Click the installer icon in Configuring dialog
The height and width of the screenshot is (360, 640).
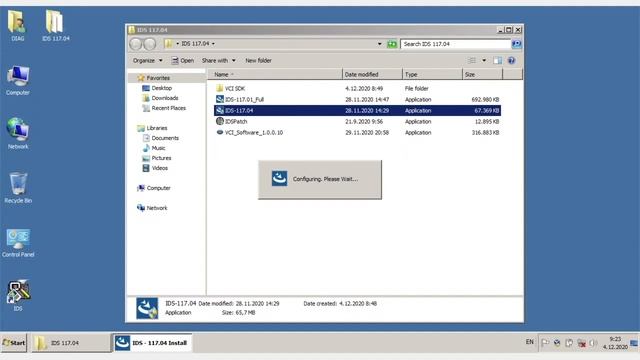click(280, 178)
